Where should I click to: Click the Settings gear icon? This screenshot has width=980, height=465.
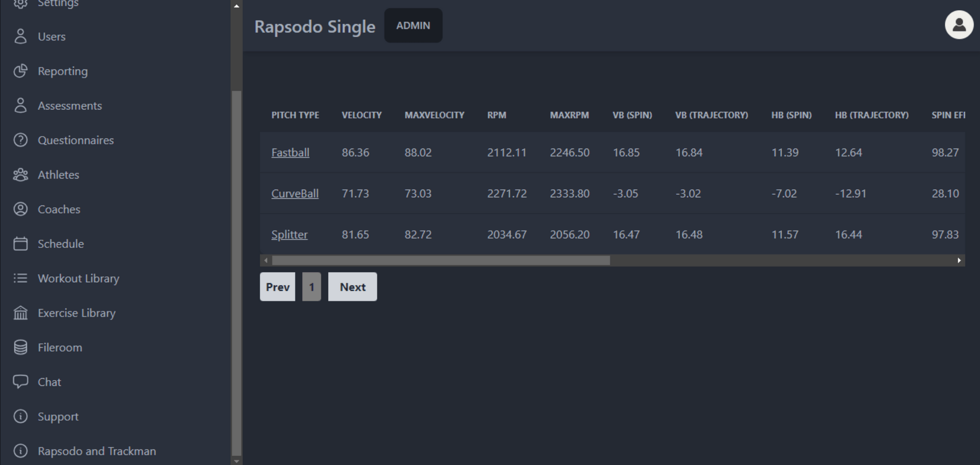[20, 2]
